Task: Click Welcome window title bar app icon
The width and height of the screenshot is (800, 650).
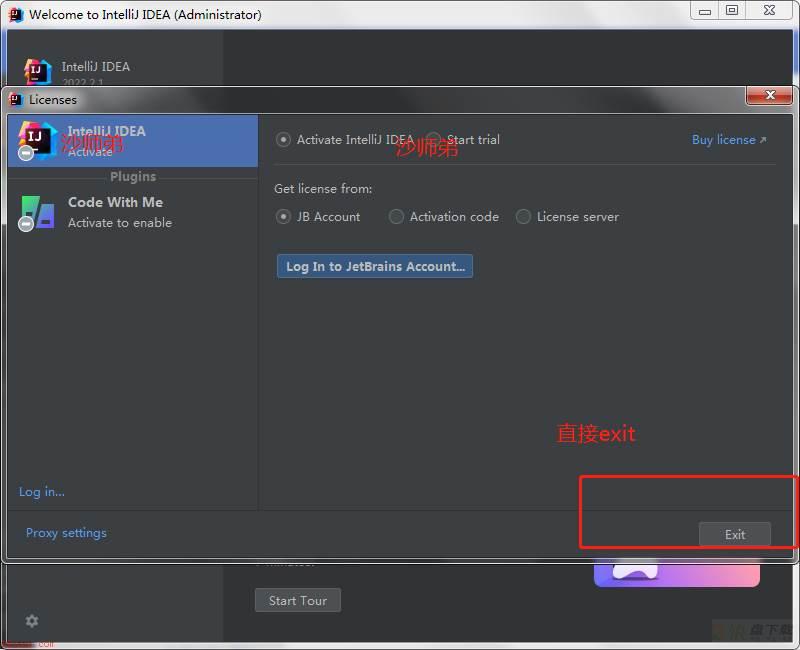Action: 16,15
